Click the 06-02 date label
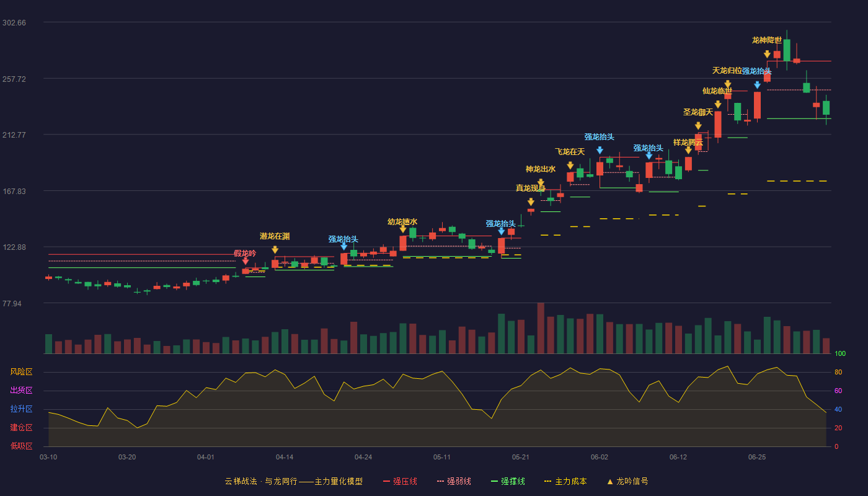 point(600,457)
